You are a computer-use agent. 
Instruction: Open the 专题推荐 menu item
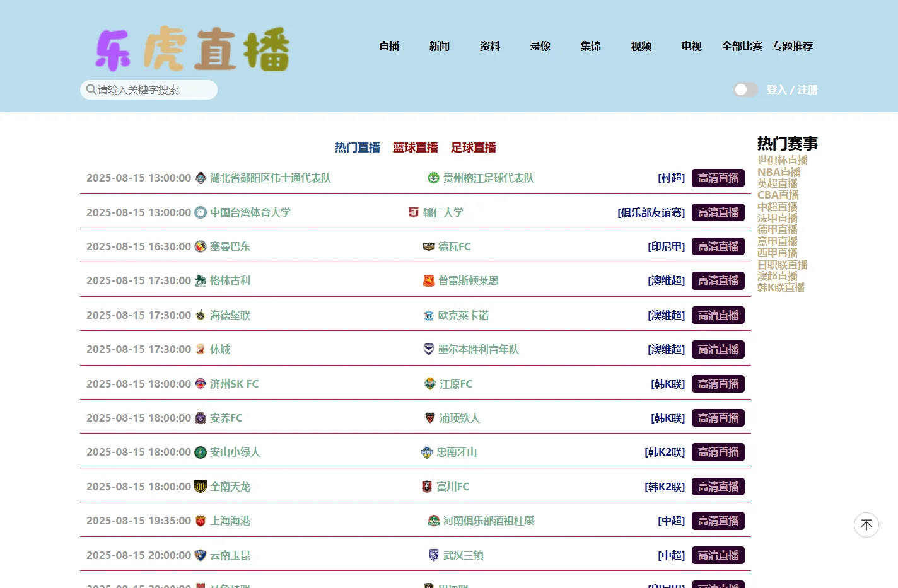point(793,46)
